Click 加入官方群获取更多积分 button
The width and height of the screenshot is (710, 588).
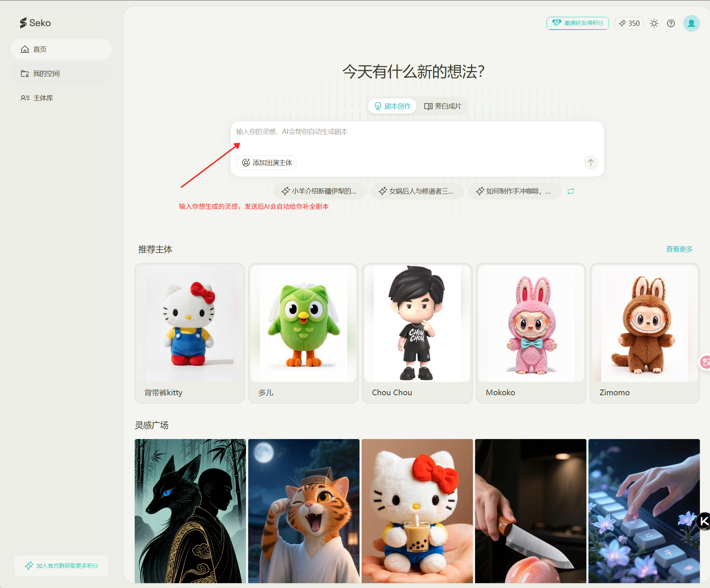click(61, 566)
